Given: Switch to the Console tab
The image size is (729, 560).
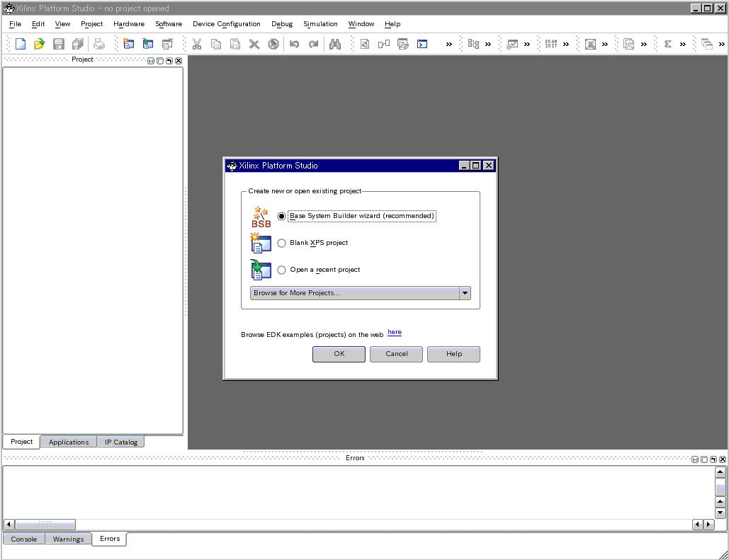Looking at the screenshot, I should pyautogui.click(x=23, y=539).
